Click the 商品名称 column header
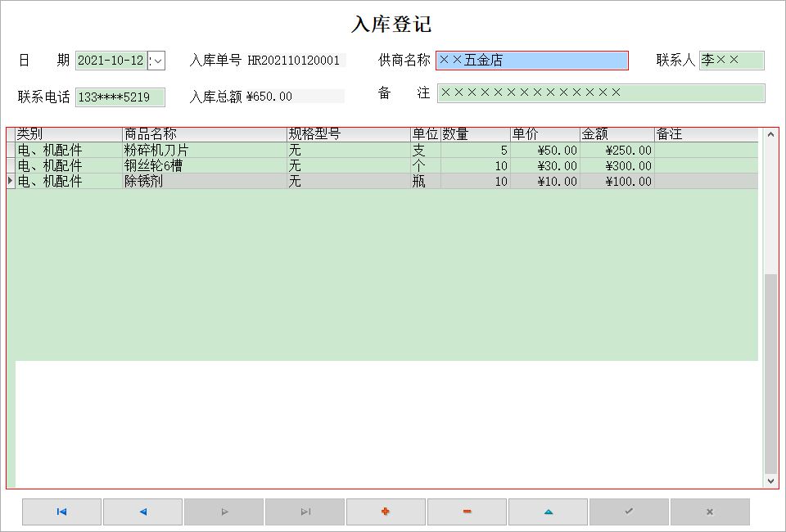Viewport: 786px width, 532px height. click(x=205, y=134)
